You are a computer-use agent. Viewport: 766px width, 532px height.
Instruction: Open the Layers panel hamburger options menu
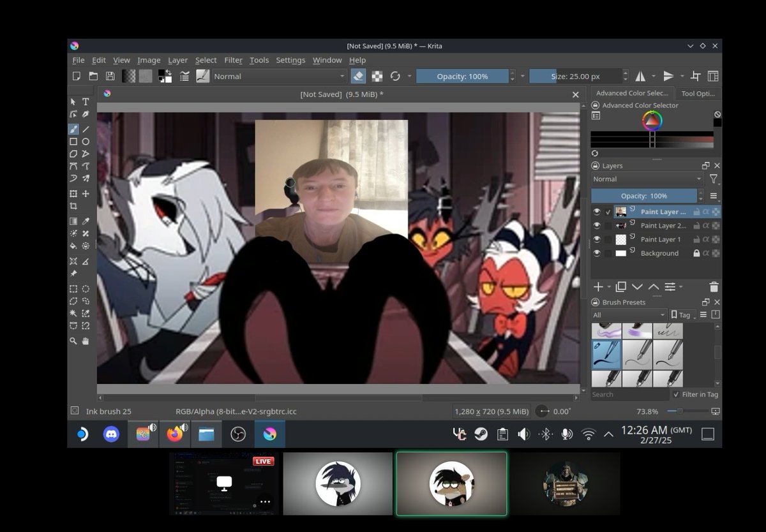[714, 196]
